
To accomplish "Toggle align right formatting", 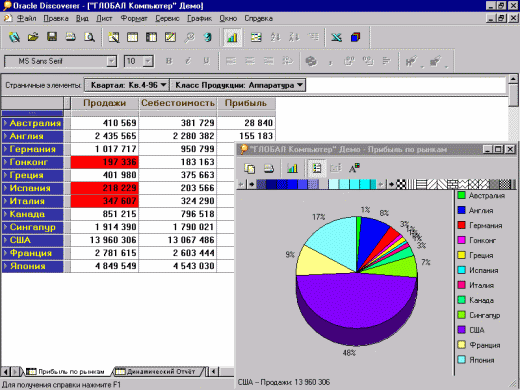I will tap(268, 61).
